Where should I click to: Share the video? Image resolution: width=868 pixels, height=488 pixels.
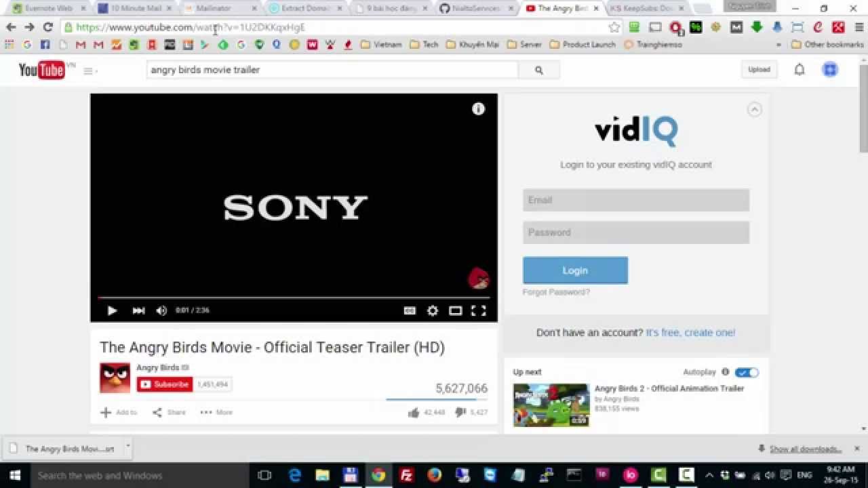[169, 412]
